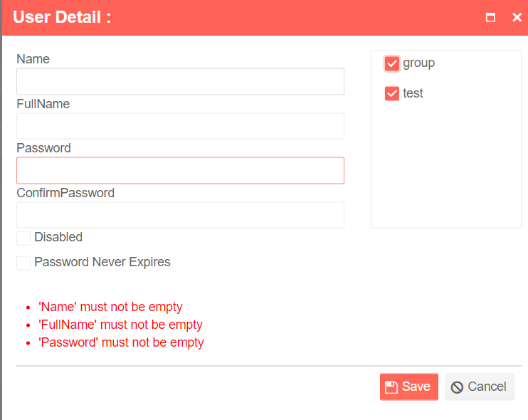The height and width of the screenshot is (420, 528).
Task: Click the 'Password Never Expires' label
Action: pos(102,263)
